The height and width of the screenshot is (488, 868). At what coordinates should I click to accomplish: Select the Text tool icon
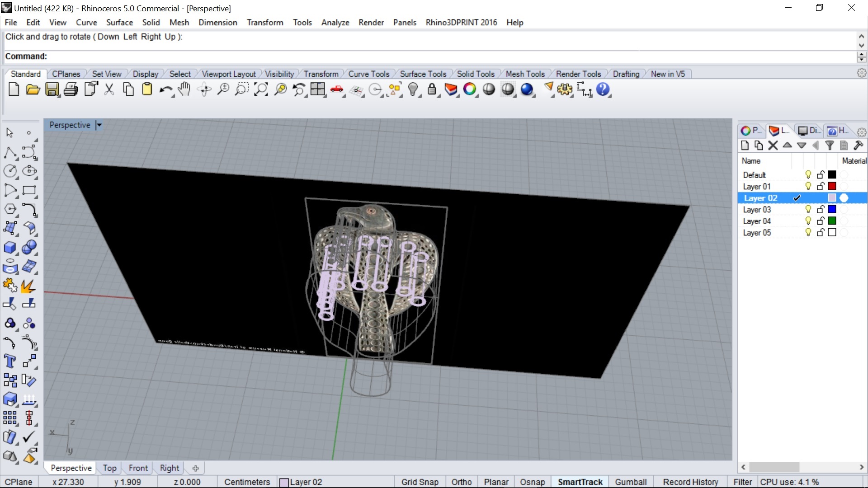(9, 361)
